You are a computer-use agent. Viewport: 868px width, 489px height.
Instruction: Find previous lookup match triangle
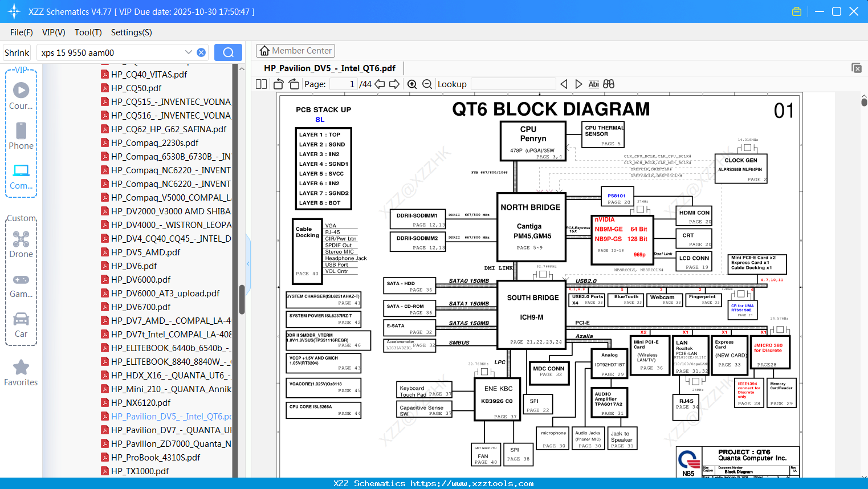point(564,84)
